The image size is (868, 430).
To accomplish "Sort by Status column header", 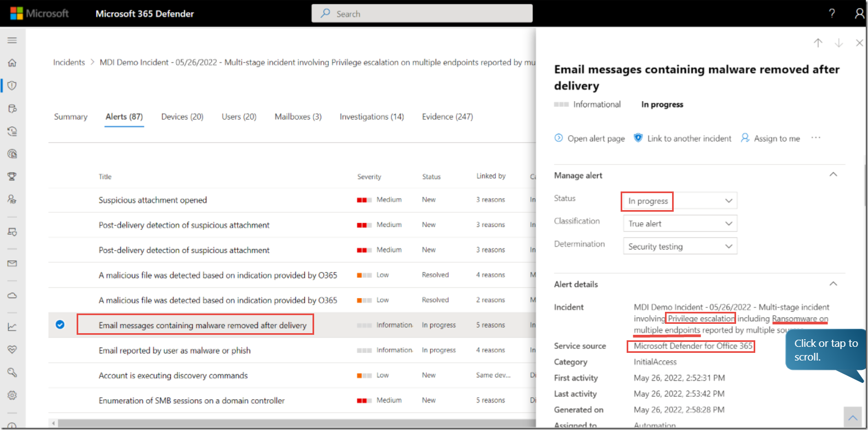I will 431,177.
